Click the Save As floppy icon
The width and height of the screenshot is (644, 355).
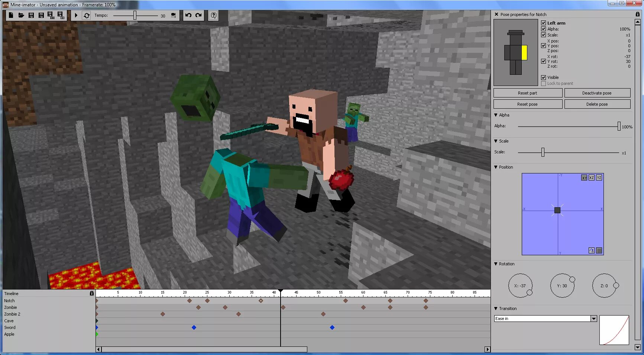pyautogui.click(x=41, y=15)
